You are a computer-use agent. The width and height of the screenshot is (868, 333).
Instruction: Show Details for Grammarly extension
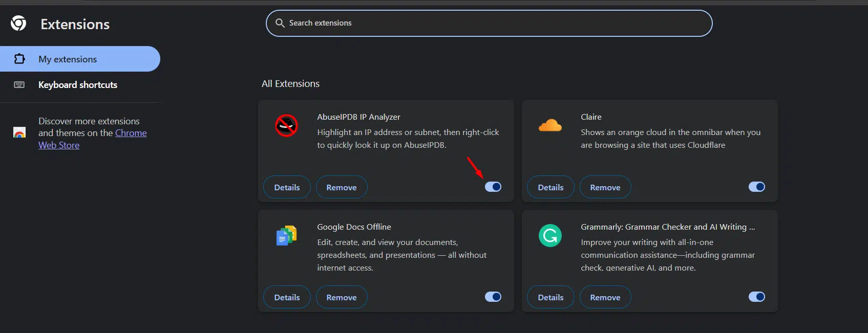(551, 297)
